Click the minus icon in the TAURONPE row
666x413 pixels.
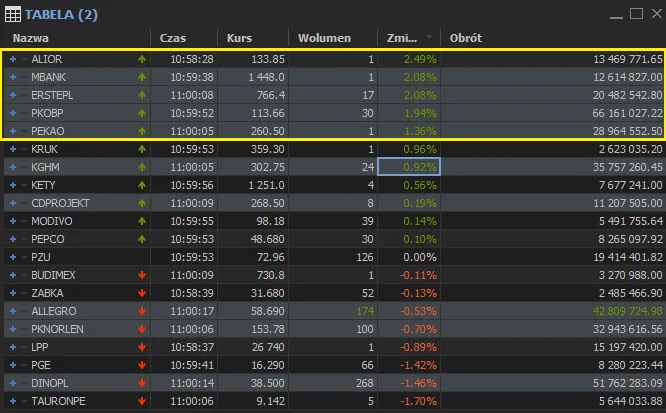[x=24, y=401]
